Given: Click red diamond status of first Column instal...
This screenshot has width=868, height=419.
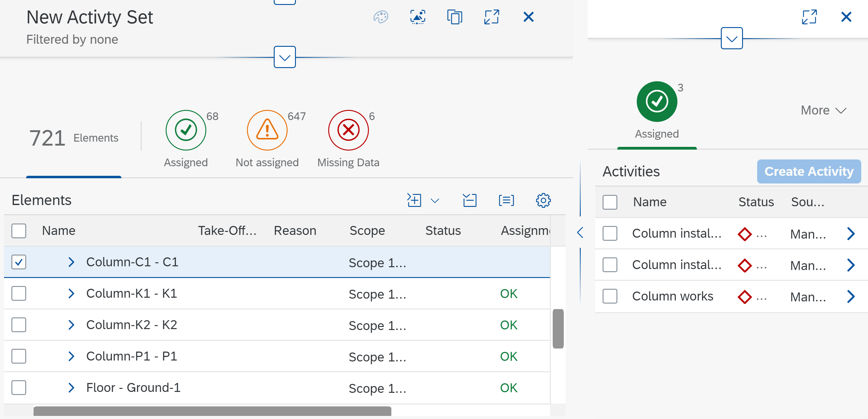Looking at the screenshot, I should [x=745, y=234].
